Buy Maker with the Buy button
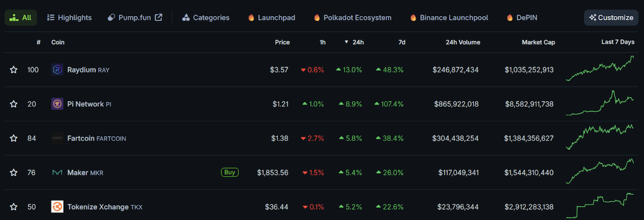This screenshot has height=220, width=644. pyautogui.click(x=230, y=173)
